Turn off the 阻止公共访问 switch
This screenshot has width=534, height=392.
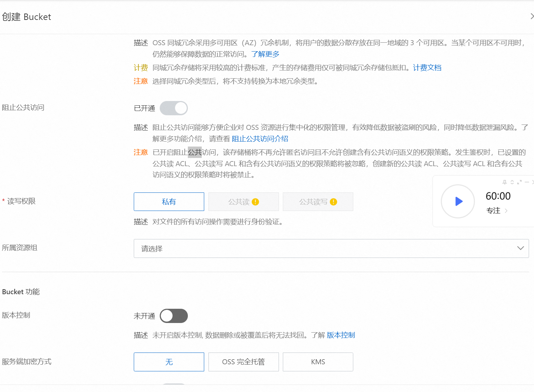(x=174, y=108)
